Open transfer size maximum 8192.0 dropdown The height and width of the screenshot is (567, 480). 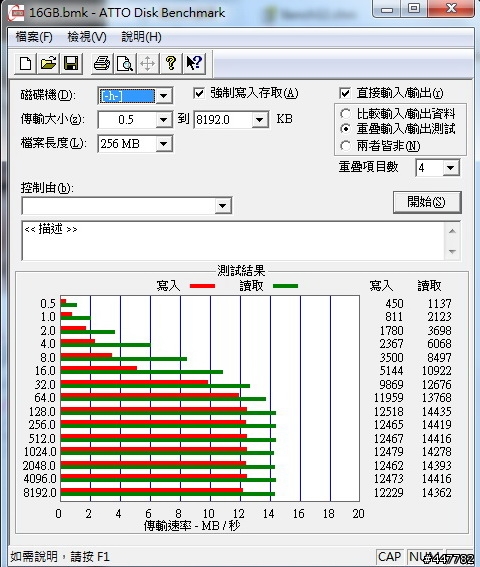[x=260, y=120]
